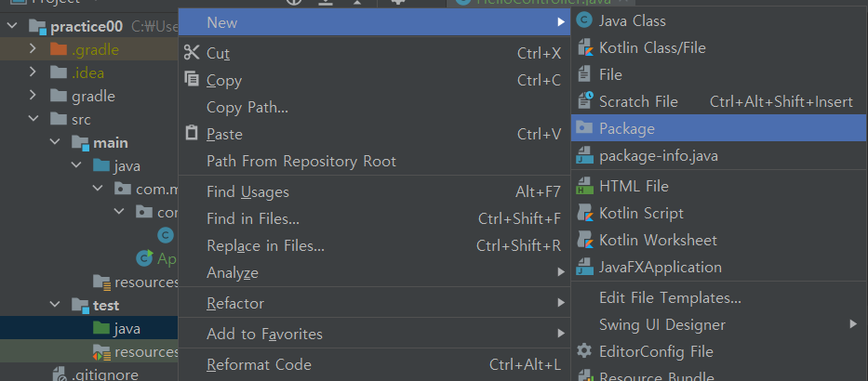The width and height of the screenshot is (868, 381).
Task: Click the scissors Cut icon
Action: pos(192,53)
